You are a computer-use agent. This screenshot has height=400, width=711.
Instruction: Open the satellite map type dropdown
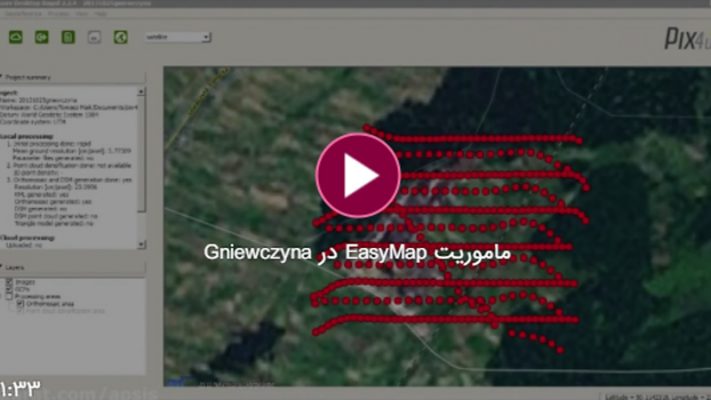(178, 37)
